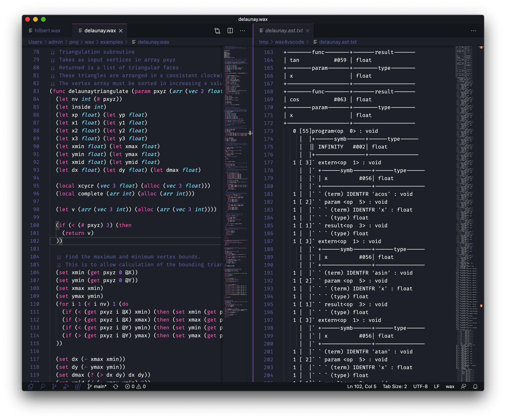Screen dimensions: 506x420
Task: Close the delaunay.wax tab
Action: [121, 31]
